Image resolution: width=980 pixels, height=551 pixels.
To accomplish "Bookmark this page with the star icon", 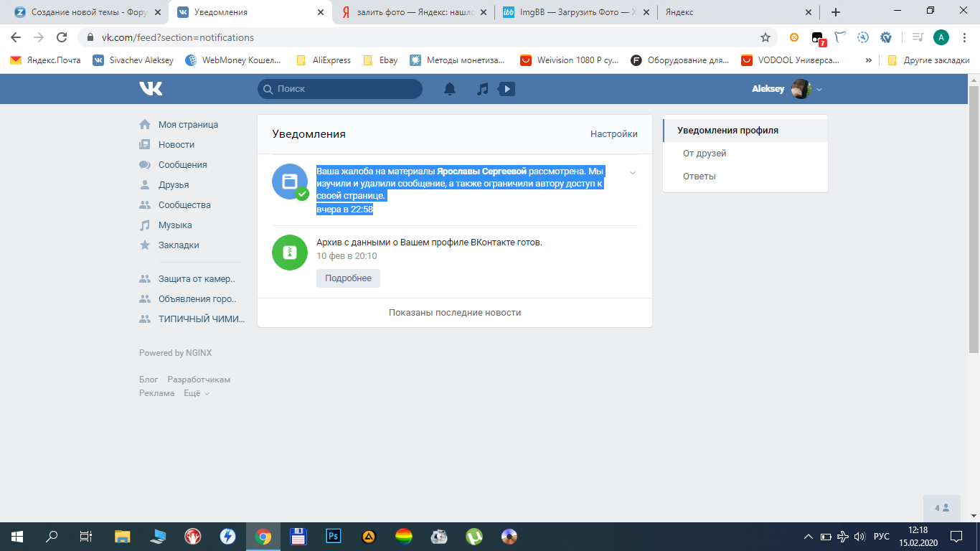I will (765, 37).
